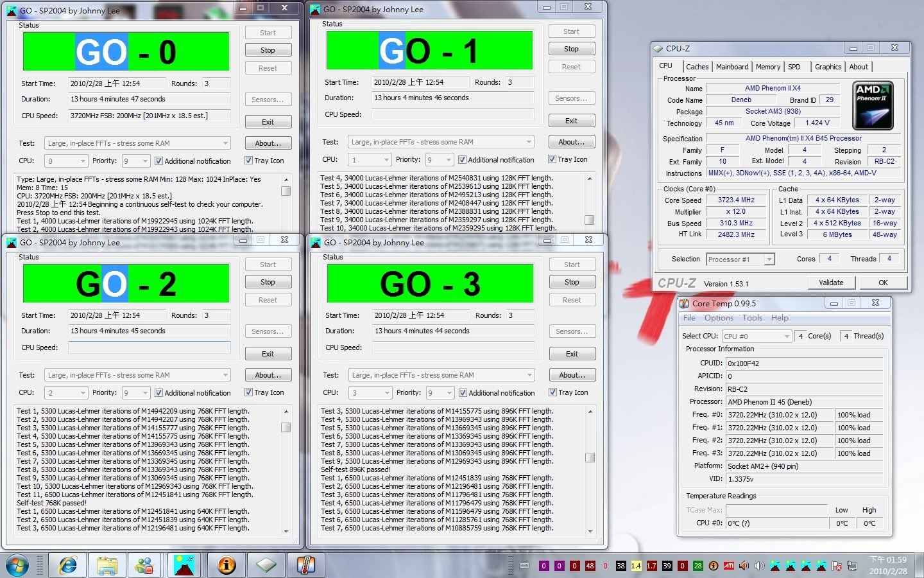Click Validate button in CPU-Z
The width and height of the screenshot is (924, 578).
point(831,283)
